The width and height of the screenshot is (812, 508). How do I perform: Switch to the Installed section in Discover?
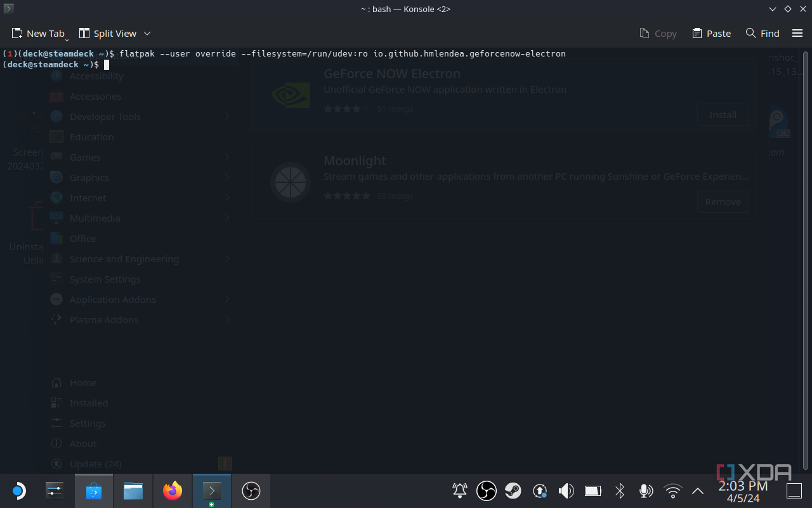coord(88,403)
